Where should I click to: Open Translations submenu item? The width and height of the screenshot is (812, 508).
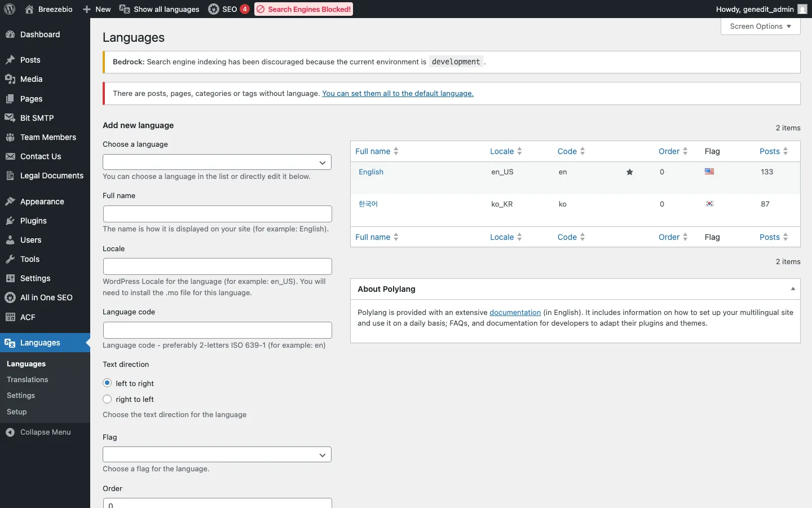(x=28, y=380)
